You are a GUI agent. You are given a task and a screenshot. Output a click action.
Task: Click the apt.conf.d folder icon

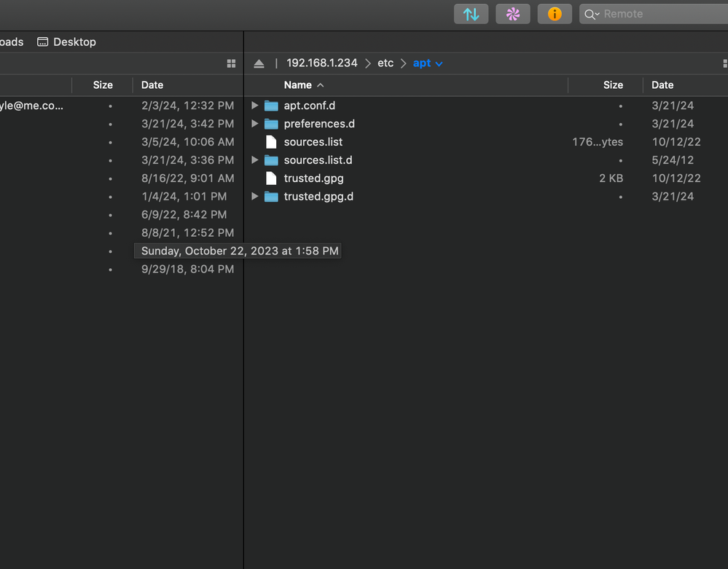pos(271,106)
